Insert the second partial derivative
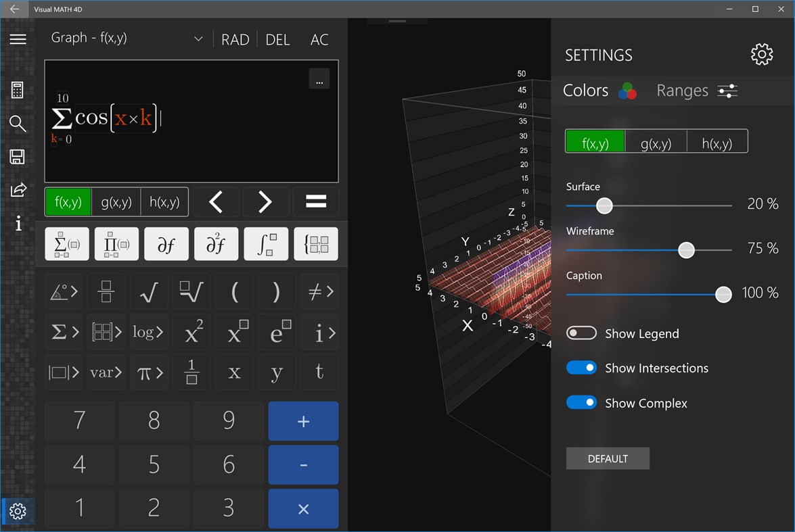This screenshot has width=795, height=532. point(216,244)
